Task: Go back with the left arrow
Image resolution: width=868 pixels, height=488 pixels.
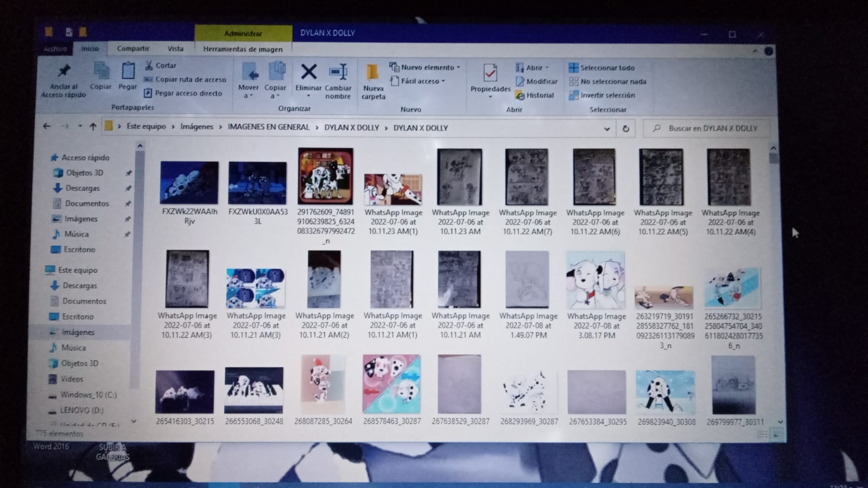Action: (47, 126)
